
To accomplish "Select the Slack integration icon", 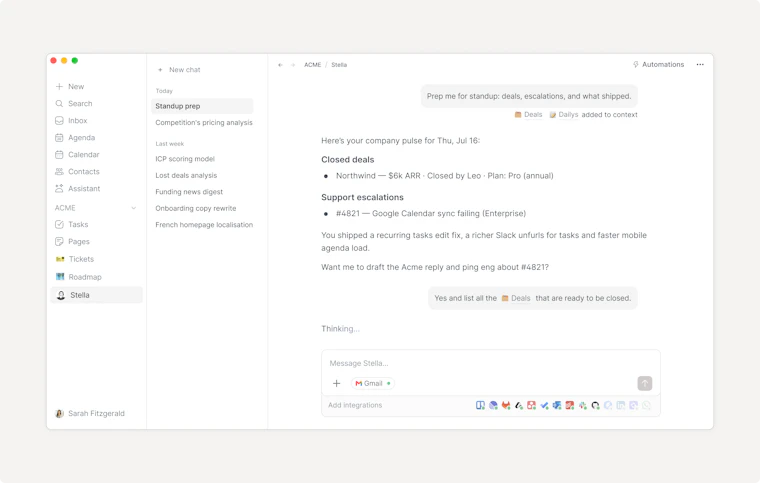I will tap(583, 405).
